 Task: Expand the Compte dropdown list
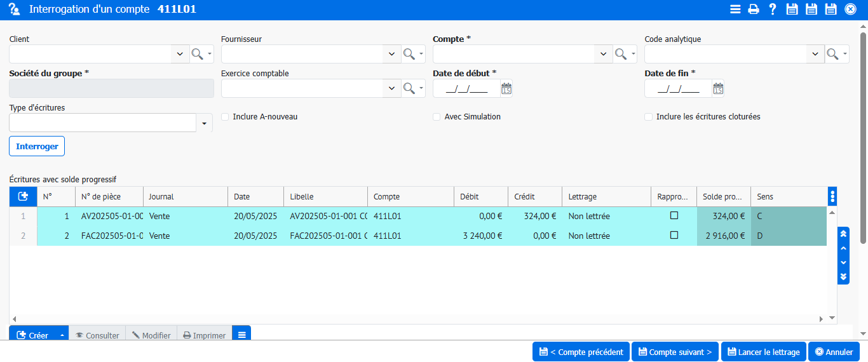[x=603, y=54]
